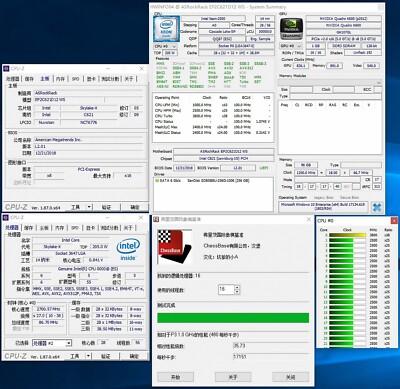Close the CPU #0 clock window
Screen dimensions: 400x389
[x=394, y=221]
